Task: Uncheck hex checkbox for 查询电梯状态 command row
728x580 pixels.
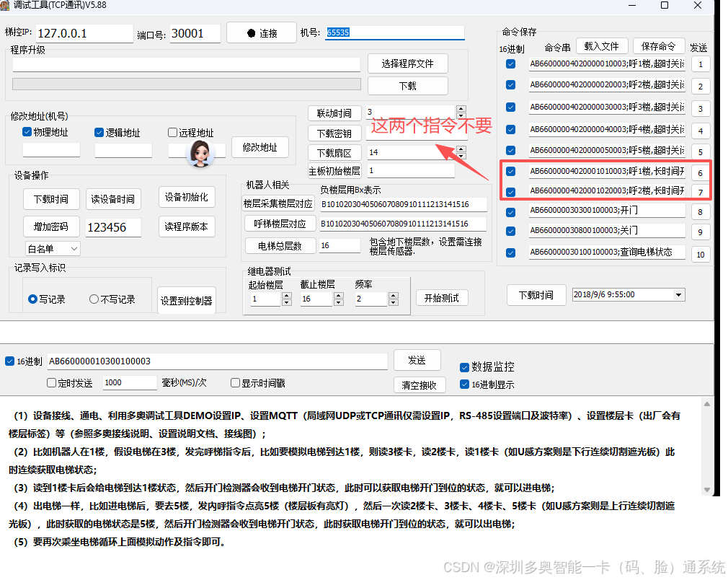Action: [x=511, y=252]
